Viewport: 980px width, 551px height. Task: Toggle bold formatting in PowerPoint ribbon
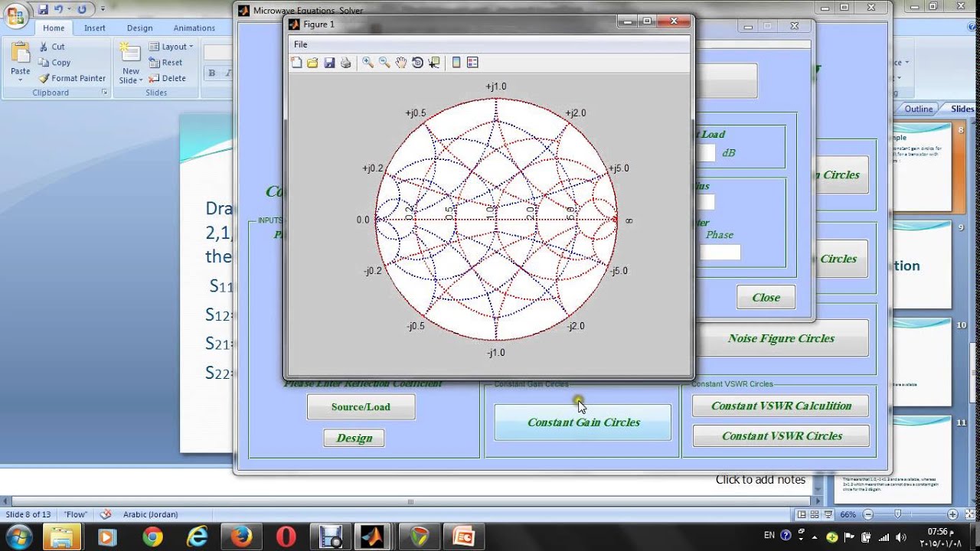pos(212,73)
